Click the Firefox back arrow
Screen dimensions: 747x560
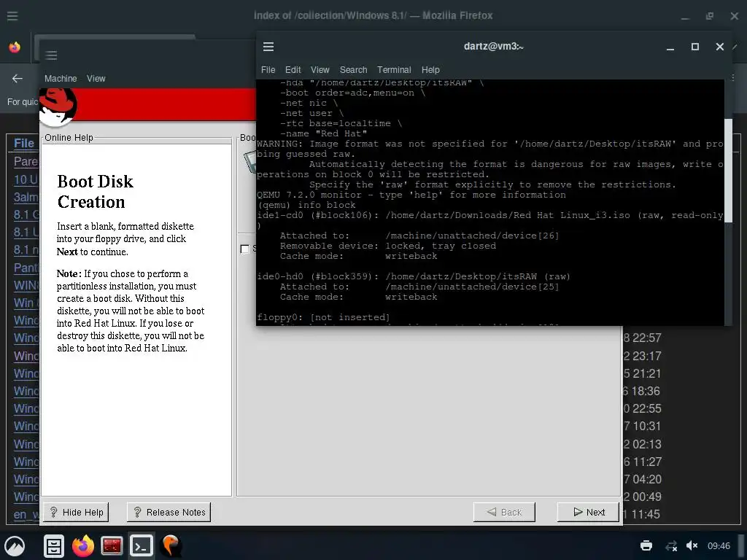pyautogui.click(x=18, y=79)
